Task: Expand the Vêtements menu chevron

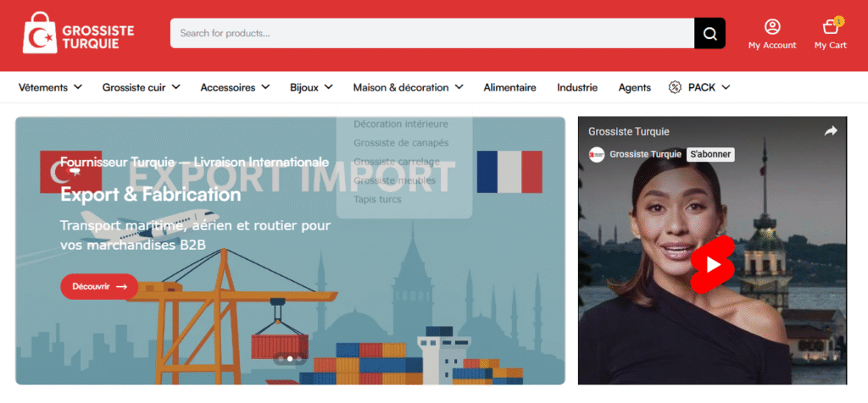Action: click(78, 87)
